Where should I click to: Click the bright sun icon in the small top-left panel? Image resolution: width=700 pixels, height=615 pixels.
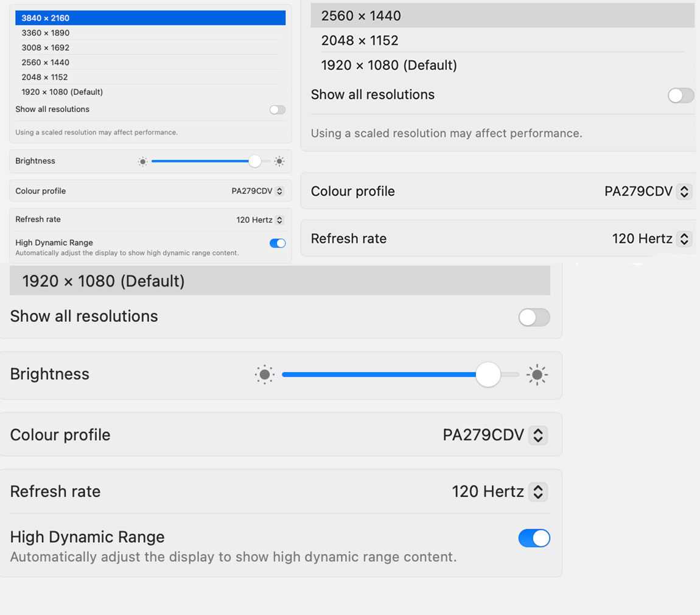[x=279, y=161]
